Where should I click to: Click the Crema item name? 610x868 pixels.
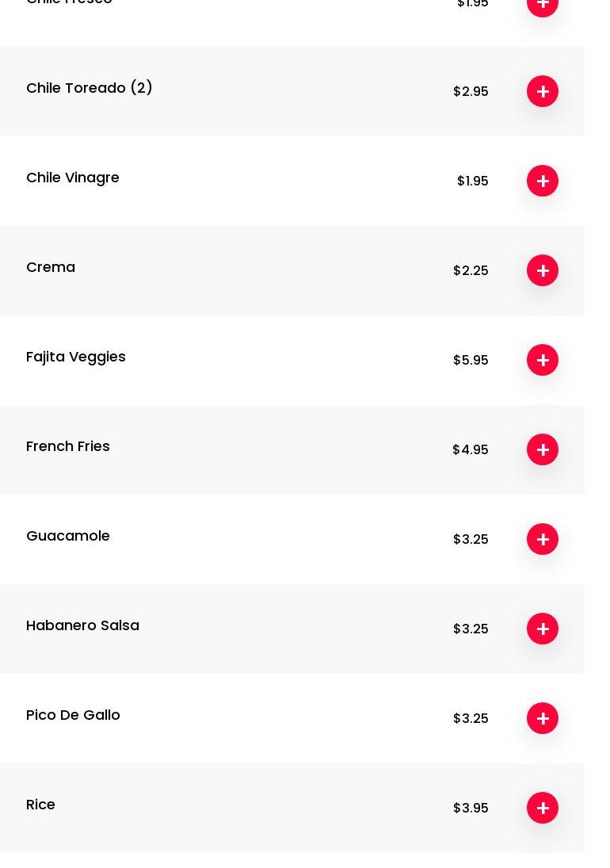click(x=51, y=267)
